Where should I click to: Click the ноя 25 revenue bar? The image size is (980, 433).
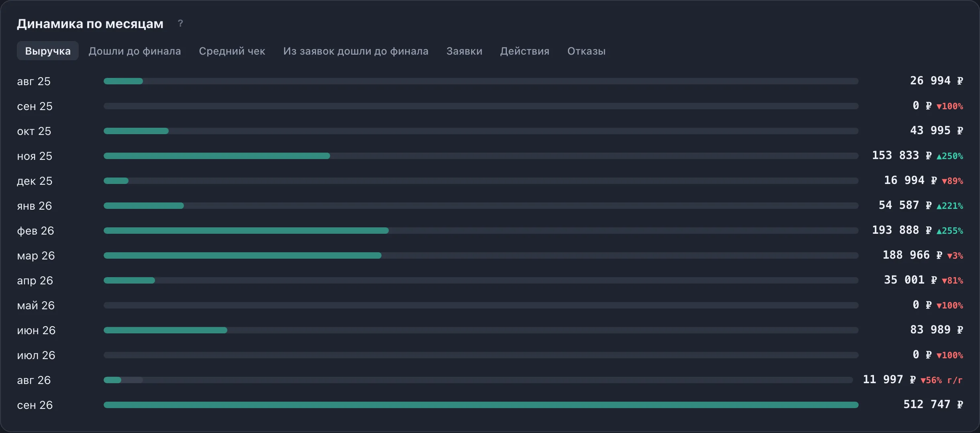tap(217, 156)
